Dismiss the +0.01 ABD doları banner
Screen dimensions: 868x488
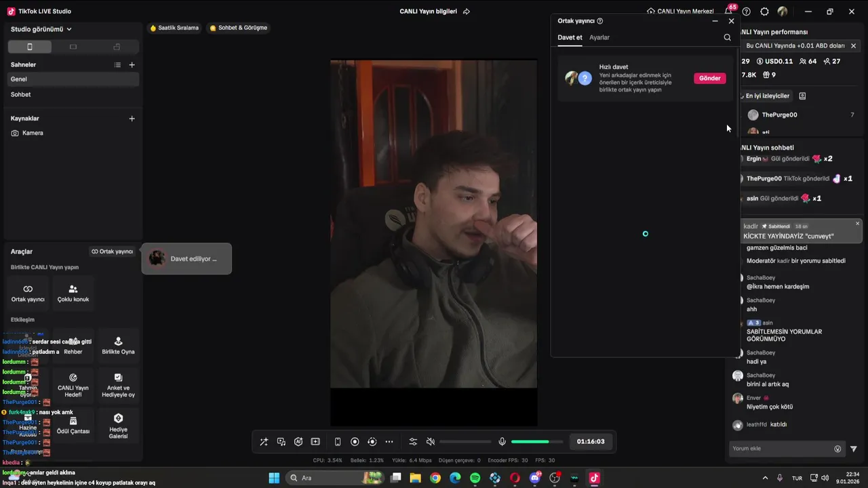pos(853,46)
